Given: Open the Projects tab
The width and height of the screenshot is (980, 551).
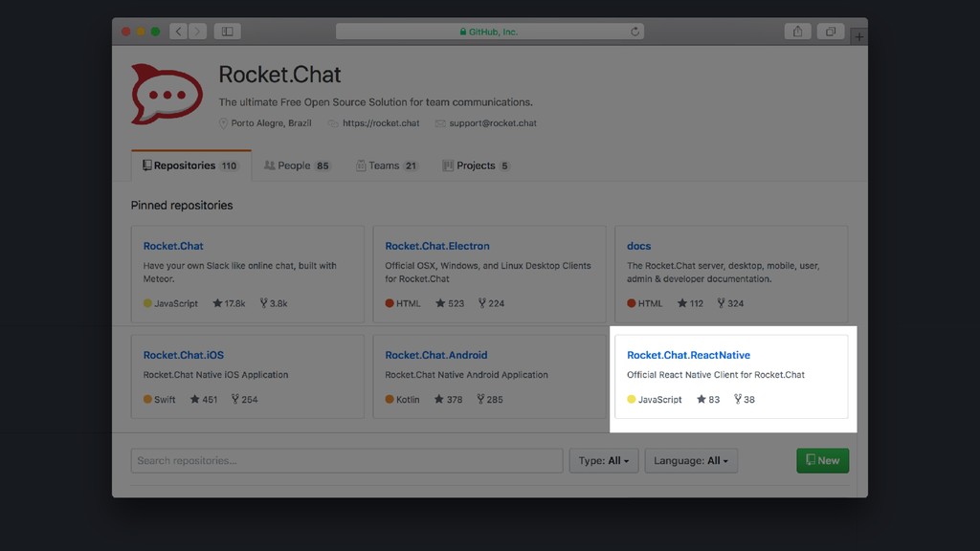Looking at the screenshot, I should [477, 165].
